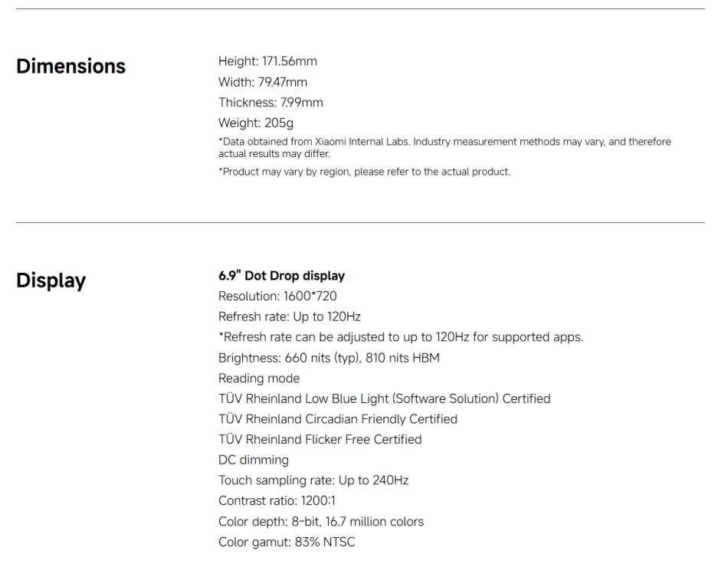The image size is (728, 587).
Task: Click the Touch sampling rate 240Hz line
Action: [313, 480]
